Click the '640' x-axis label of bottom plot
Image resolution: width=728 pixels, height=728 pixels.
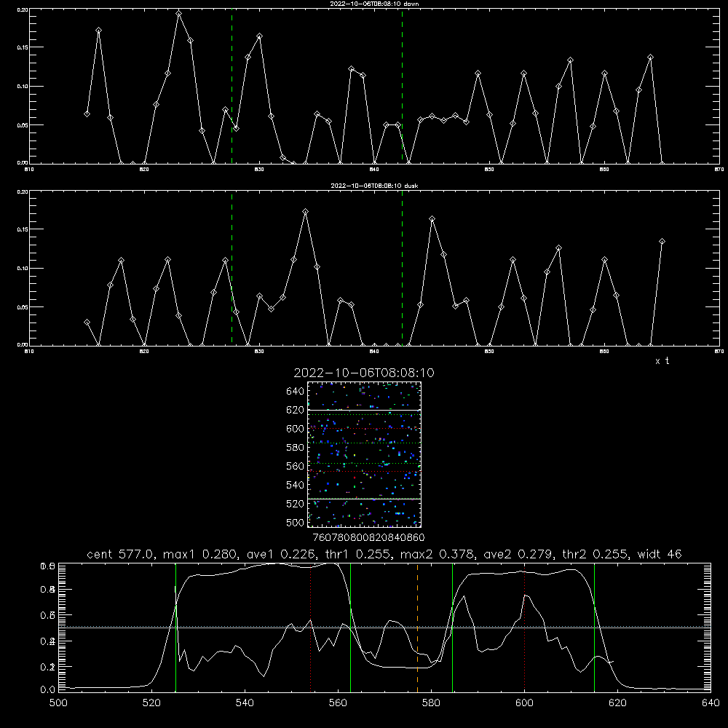[711, 703]
